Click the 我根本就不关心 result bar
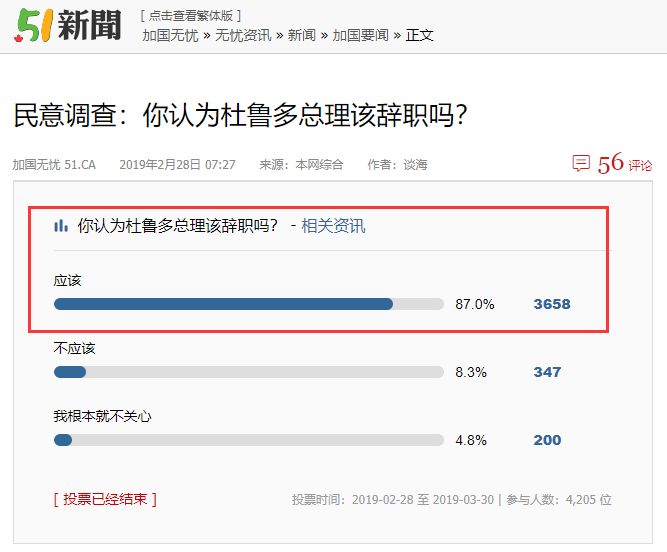The width and height of the screenshot is (667, 552). pos(249,440)
